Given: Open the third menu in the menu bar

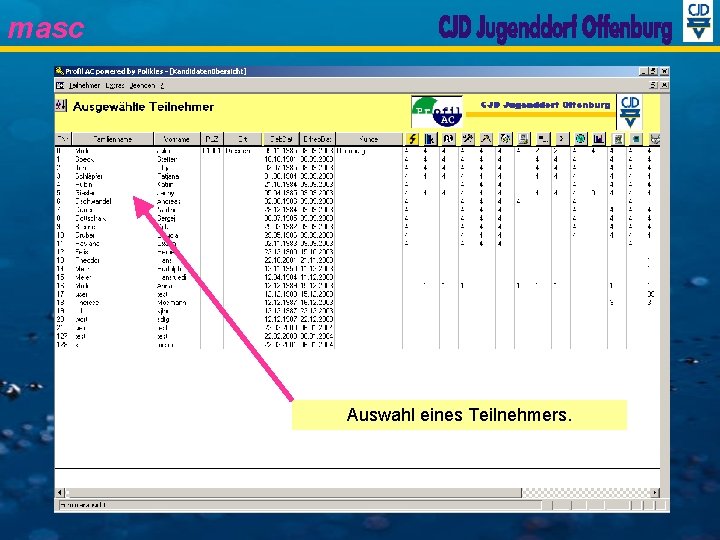Looking at the screenshot, I should [x=142, y=85].
